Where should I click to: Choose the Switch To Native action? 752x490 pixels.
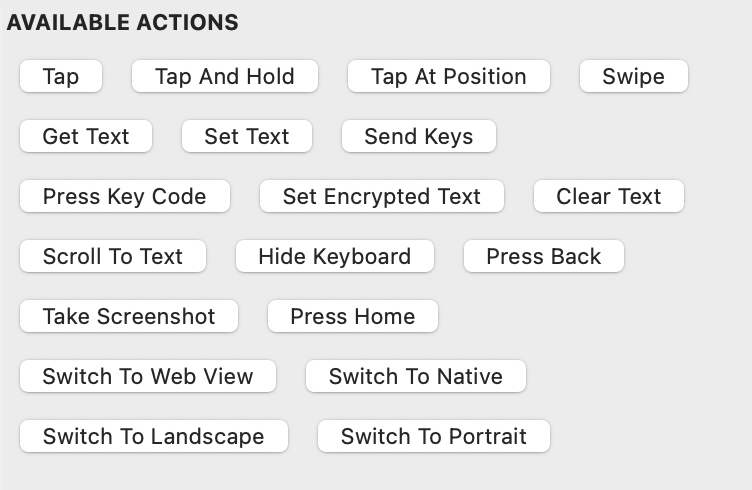[x=416, y=377]
